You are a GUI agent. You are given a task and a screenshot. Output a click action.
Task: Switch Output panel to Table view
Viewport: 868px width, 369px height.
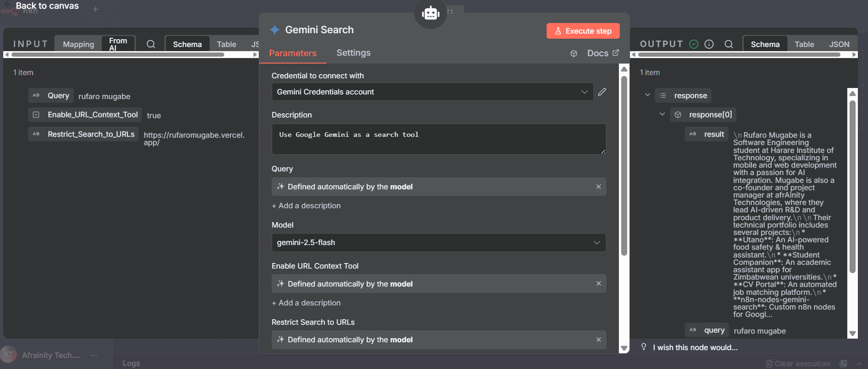coord(804,44)
